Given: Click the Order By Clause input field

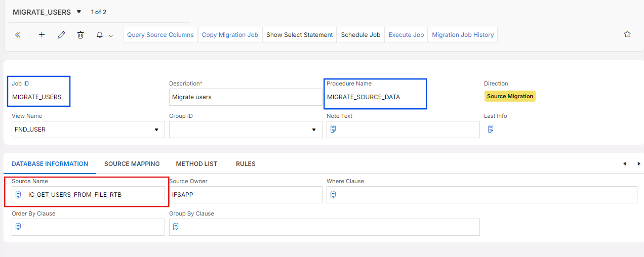Looking at the screenshot, I should point(88,227).
